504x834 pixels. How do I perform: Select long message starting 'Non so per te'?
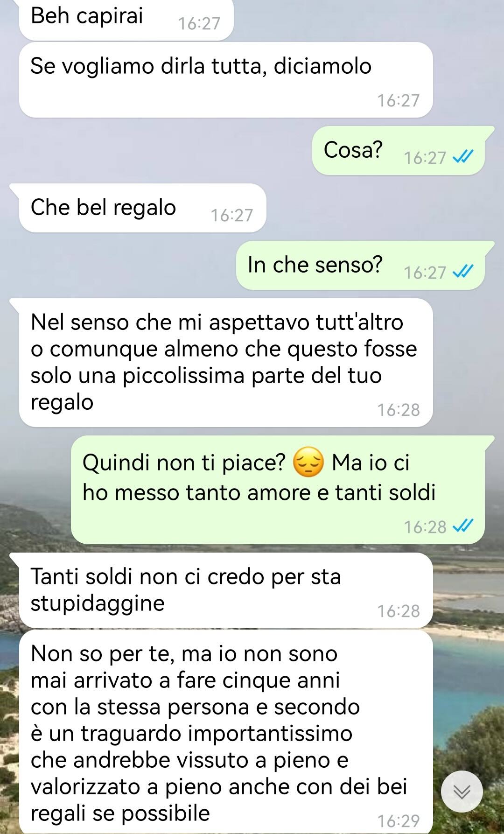pyautogui.click(x=226, y=732)
